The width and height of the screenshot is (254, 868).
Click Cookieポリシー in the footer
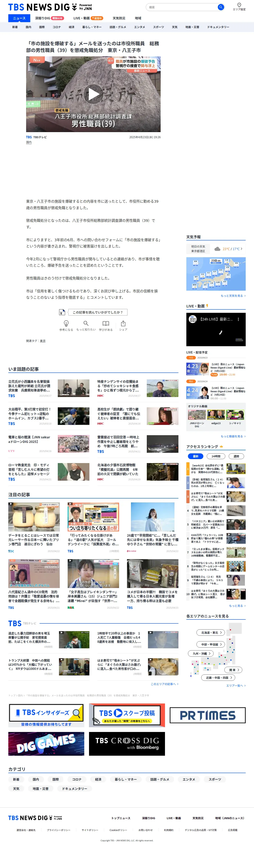pyautogui.click(x=118, y=830)
